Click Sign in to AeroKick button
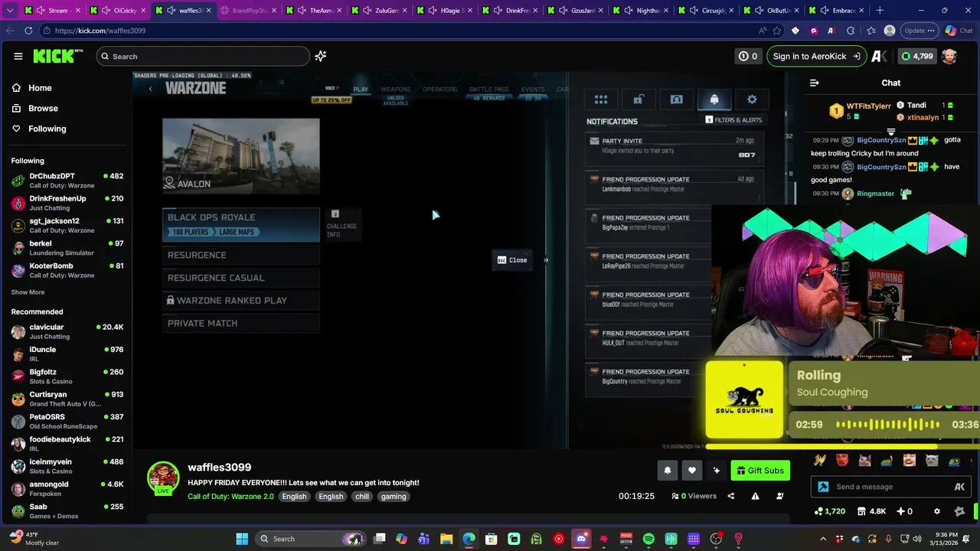This screenshot has width=980, height=551. (x=816, y=56)
